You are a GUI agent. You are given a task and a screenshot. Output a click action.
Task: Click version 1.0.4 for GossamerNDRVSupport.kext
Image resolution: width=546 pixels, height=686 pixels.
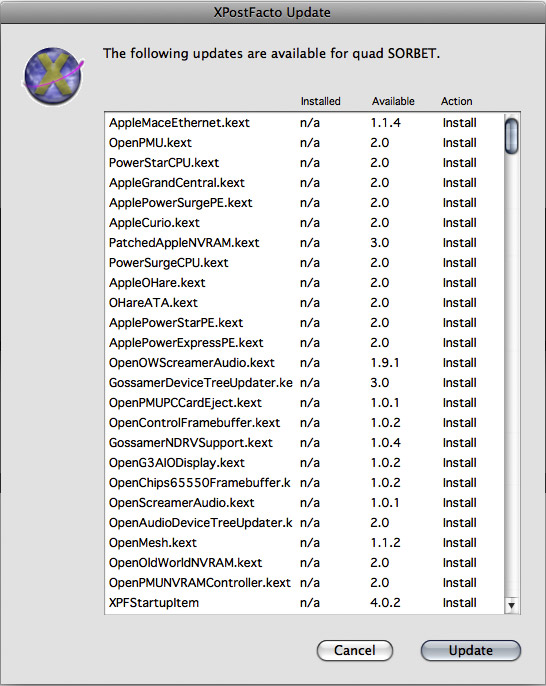pos(385,443)
